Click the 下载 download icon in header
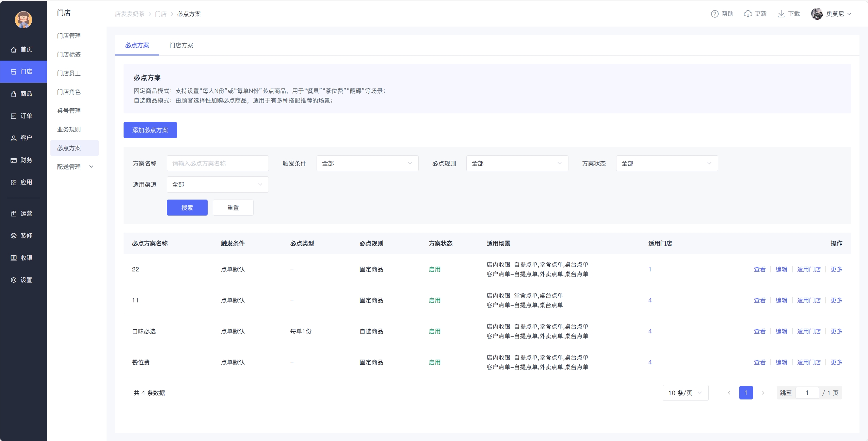The height and width of the screenshot is (441, 868). 781,14
